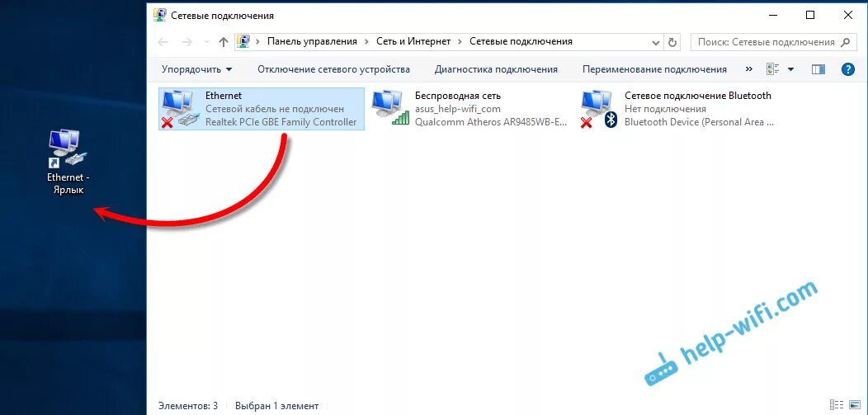Expand the address bar history dropdown
The image size is (868, 415).
(656, 42)
